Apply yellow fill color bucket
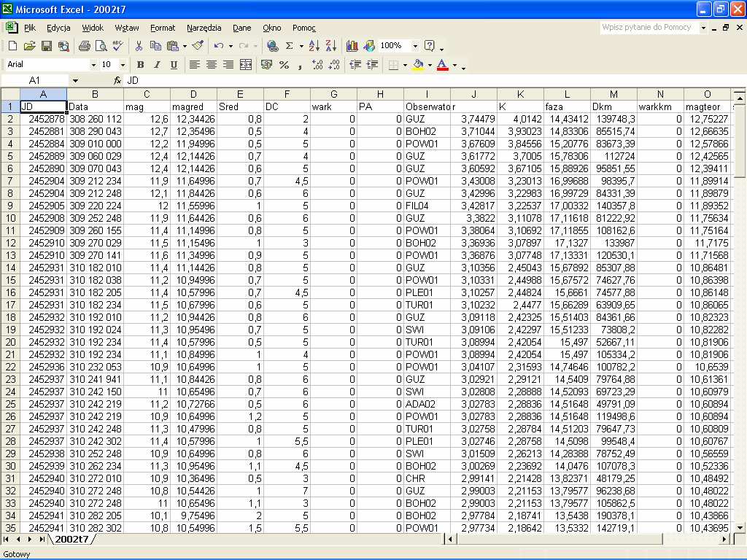This screenshot has width=747, height=560. 418,65
